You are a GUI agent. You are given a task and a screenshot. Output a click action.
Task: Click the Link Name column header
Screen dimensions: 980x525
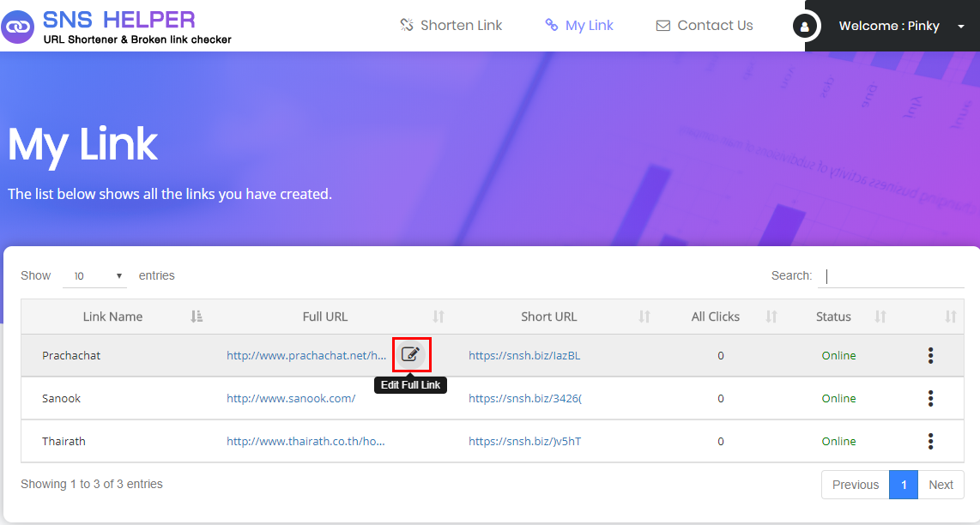point(112,317)
